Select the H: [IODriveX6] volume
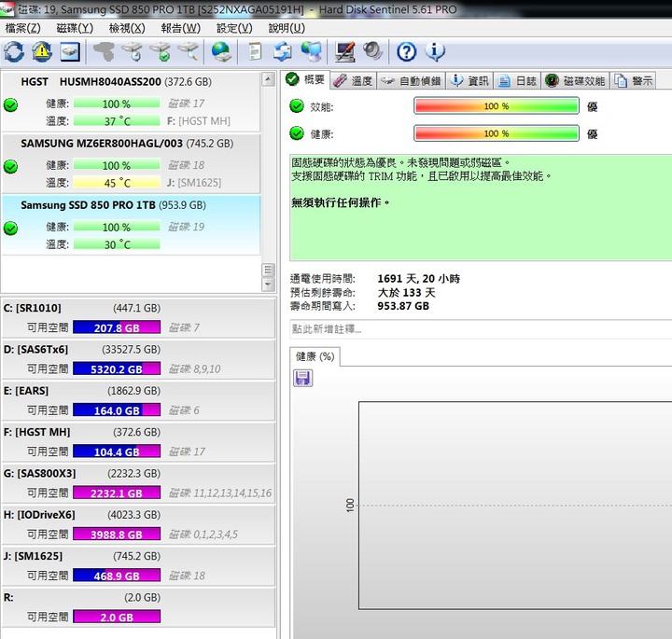Screen dimensions: 672x639 click(x=138, y=524)
